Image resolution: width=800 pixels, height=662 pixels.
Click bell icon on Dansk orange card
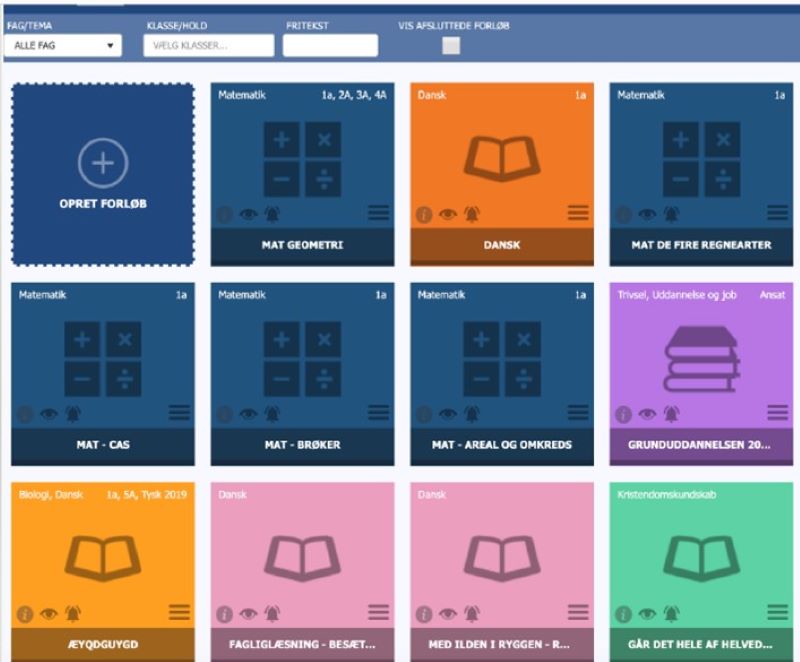point(471,214)
